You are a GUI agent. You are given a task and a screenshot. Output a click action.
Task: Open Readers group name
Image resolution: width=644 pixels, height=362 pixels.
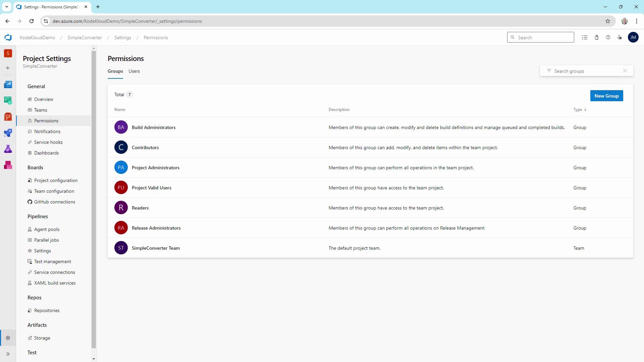(140, 208)
